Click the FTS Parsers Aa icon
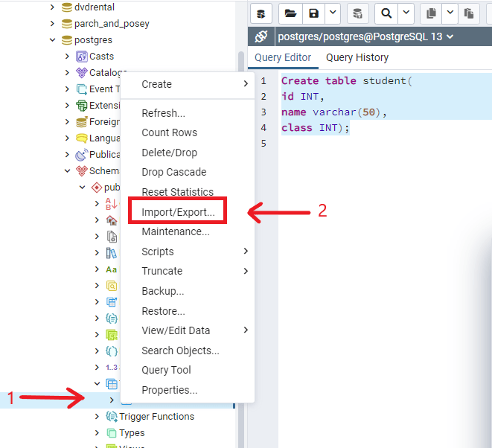This screenshot has width=492, height=448. pos(112,269)
